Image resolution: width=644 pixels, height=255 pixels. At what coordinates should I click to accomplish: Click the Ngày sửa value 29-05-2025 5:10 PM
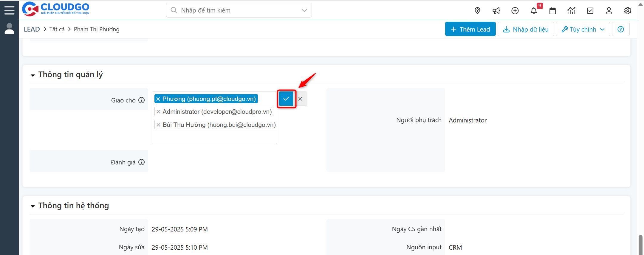click(x=180, y=248)
